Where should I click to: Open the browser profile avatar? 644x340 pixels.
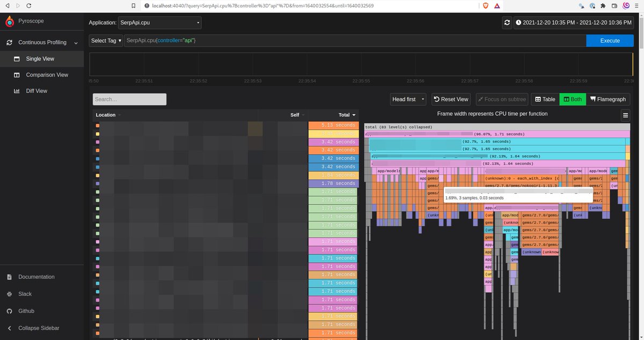click(626, 5)
